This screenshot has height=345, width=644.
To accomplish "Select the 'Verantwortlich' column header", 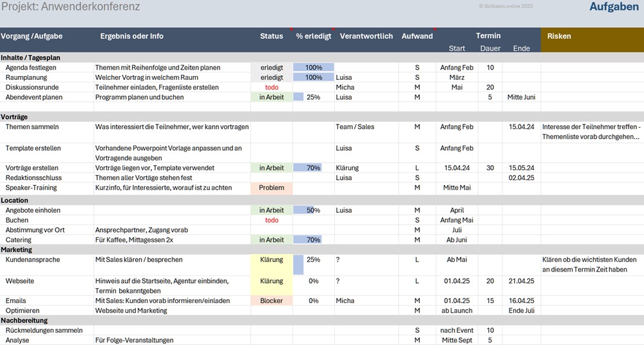I will (366, 36).
